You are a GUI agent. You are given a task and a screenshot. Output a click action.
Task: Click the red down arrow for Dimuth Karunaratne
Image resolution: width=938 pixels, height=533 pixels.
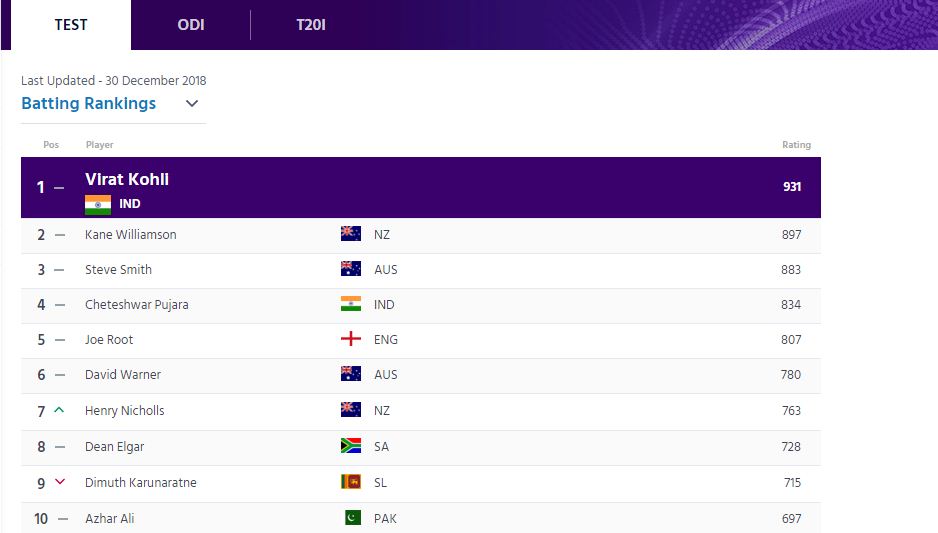click(x=59, y=482)
